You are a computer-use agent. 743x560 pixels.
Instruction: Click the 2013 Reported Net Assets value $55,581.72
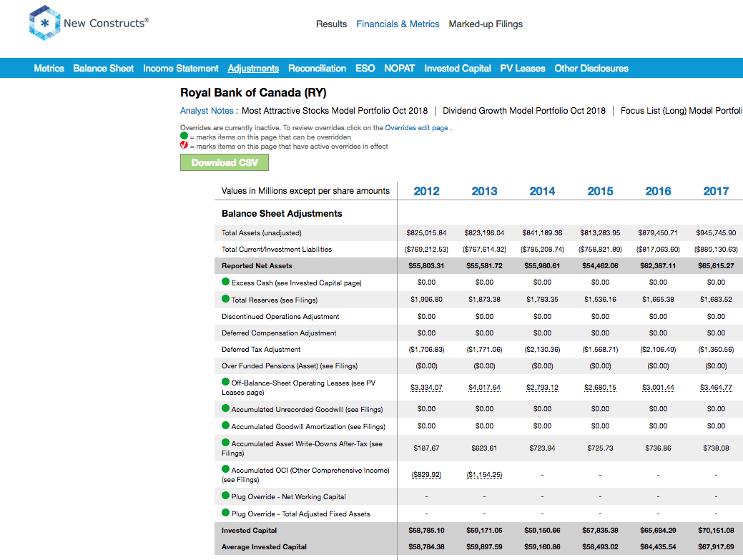pyautogui.click(x=484, y=266)
